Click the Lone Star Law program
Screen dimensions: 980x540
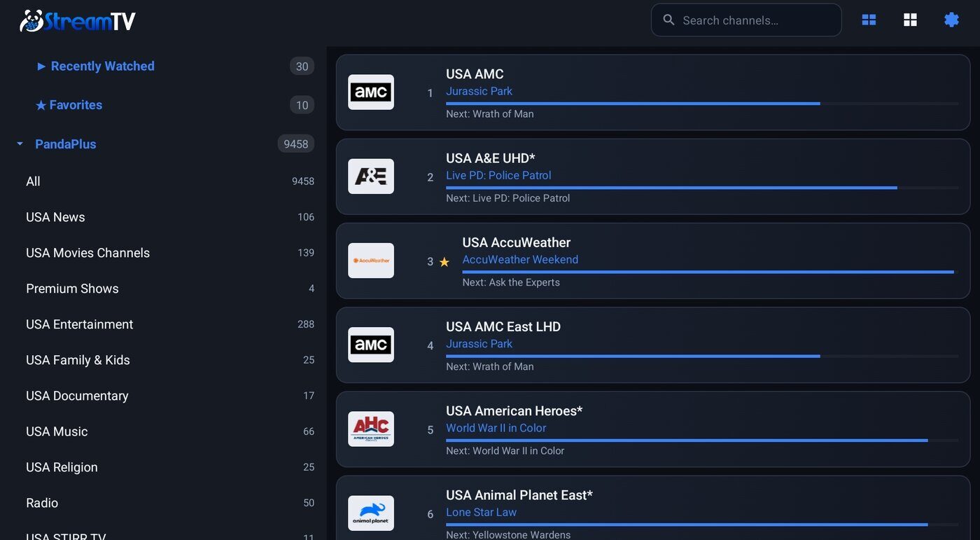click(482, 512)
